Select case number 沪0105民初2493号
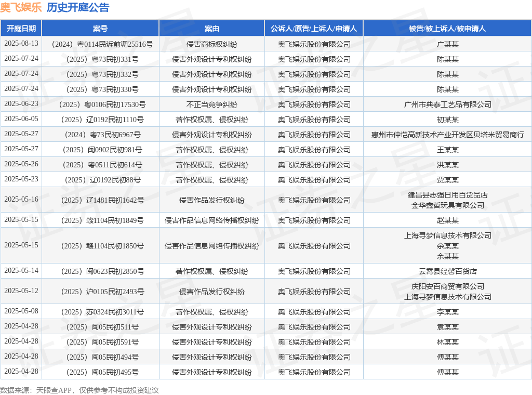This screenshot has height=395, width=532. [x=102, y=292]
